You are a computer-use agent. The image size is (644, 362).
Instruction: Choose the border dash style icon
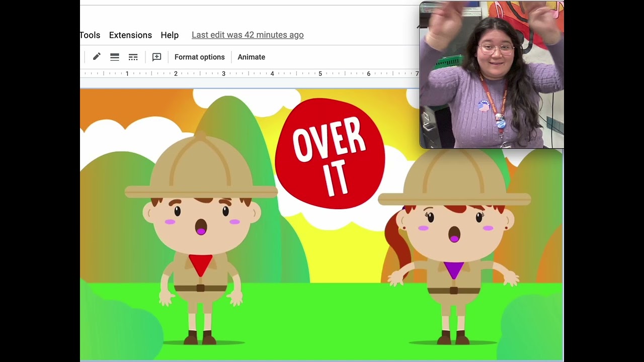point(133,57)
